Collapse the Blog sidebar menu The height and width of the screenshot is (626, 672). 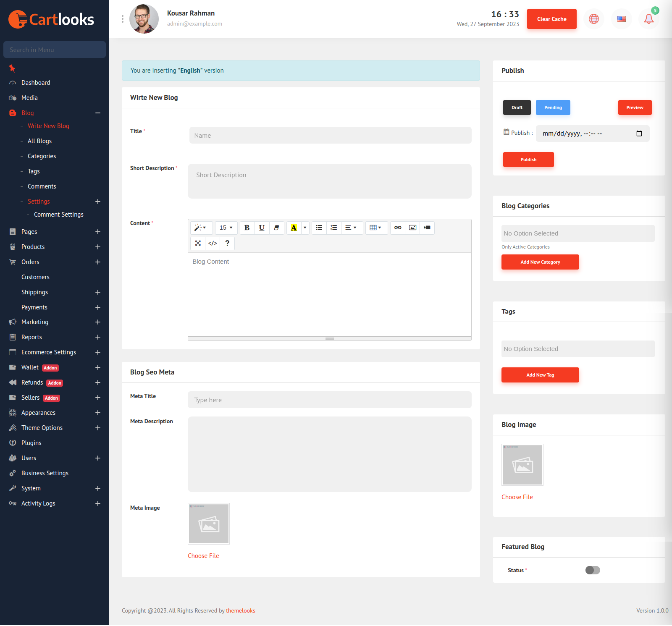click(x=98, y=113)
